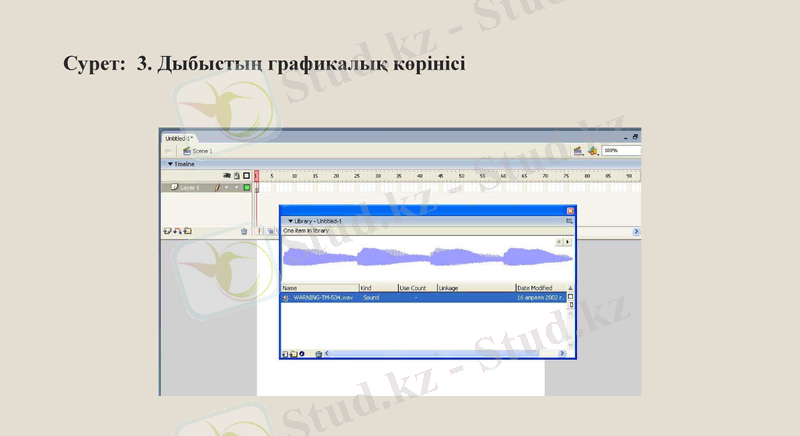Click Library horizontal scroll right arrow
Screen dimensions: 800x436
[562, 353]
